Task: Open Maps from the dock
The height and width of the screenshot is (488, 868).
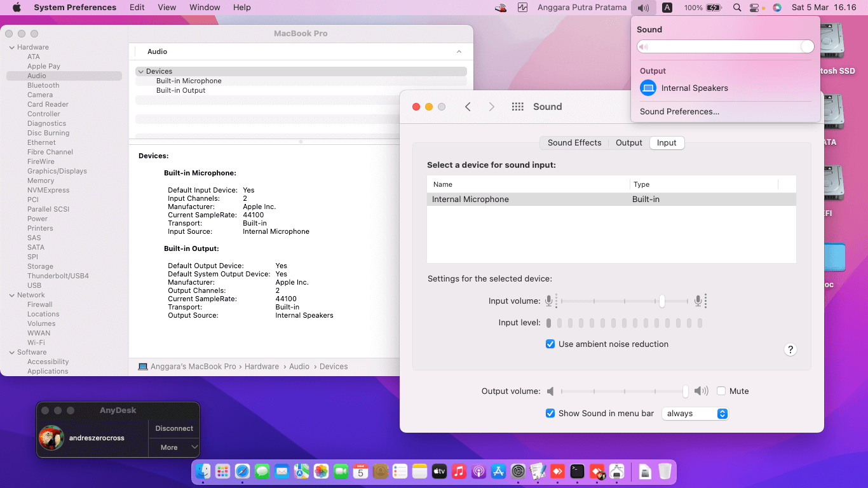Action: coord(301,471)
